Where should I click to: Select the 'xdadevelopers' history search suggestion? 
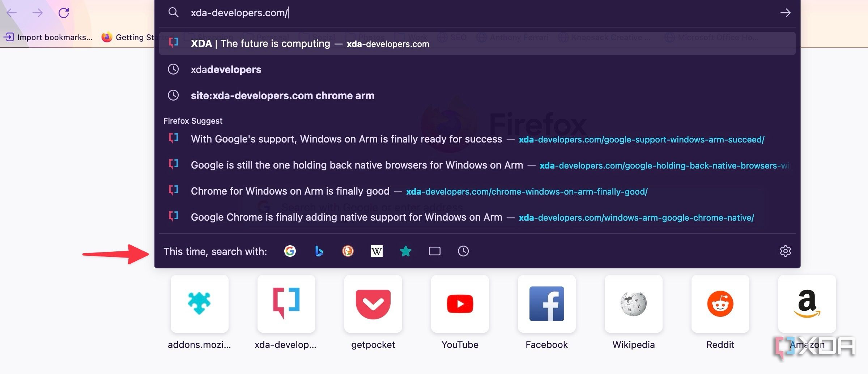coord(226,69)
